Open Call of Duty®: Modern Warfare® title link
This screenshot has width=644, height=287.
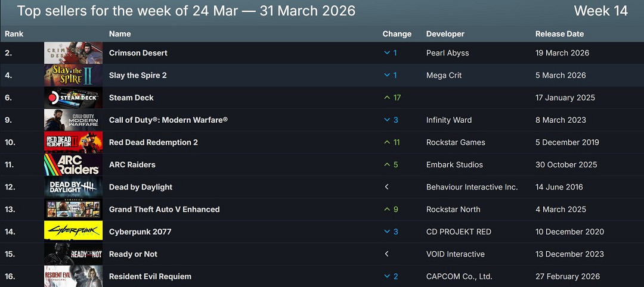point(168,120)
